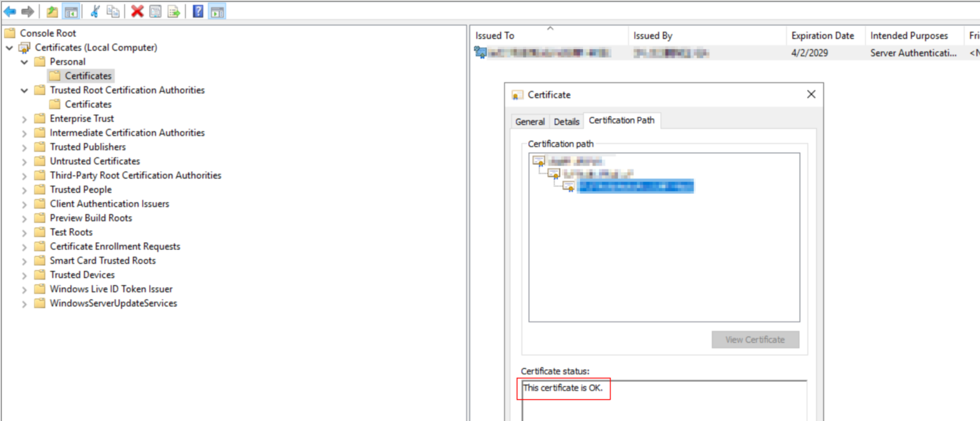Open Properties via toolbar icon

tap(155, 12)
